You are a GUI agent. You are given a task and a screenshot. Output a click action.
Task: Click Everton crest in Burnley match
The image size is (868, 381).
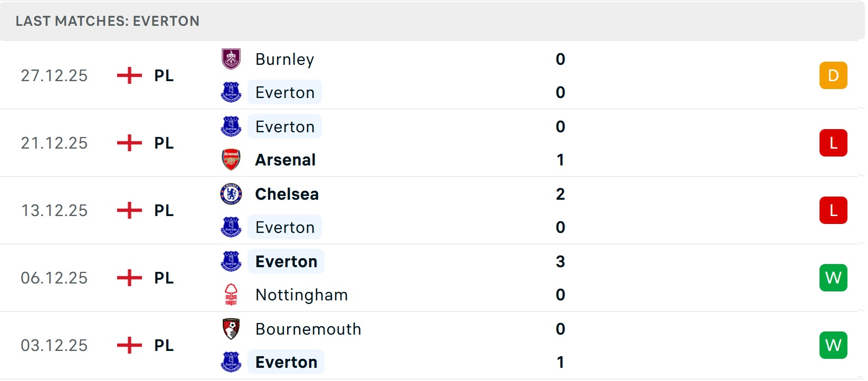[231, 92]
